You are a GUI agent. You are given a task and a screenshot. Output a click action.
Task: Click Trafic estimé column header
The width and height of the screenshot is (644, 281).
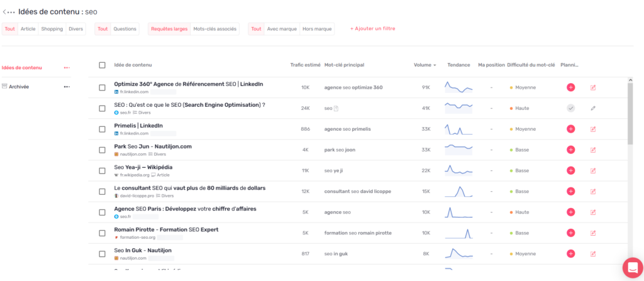(x=305, y=65)
